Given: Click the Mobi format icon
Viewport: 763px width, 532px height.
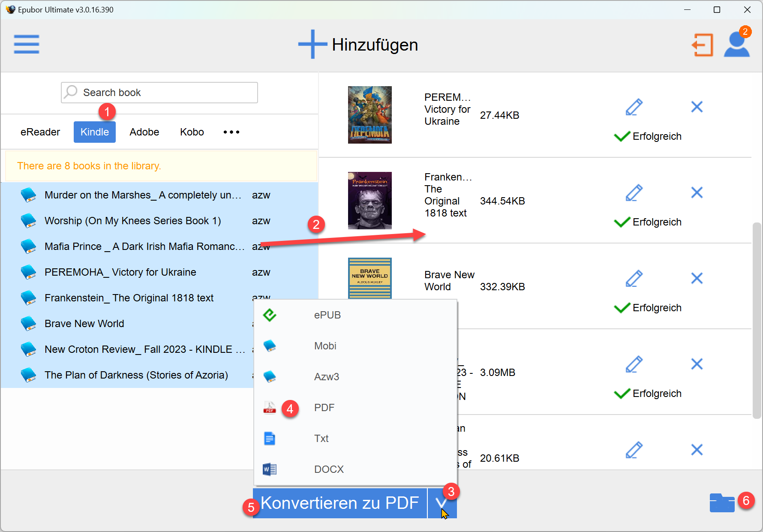Looking at the screenshot, I should [270, 346].
